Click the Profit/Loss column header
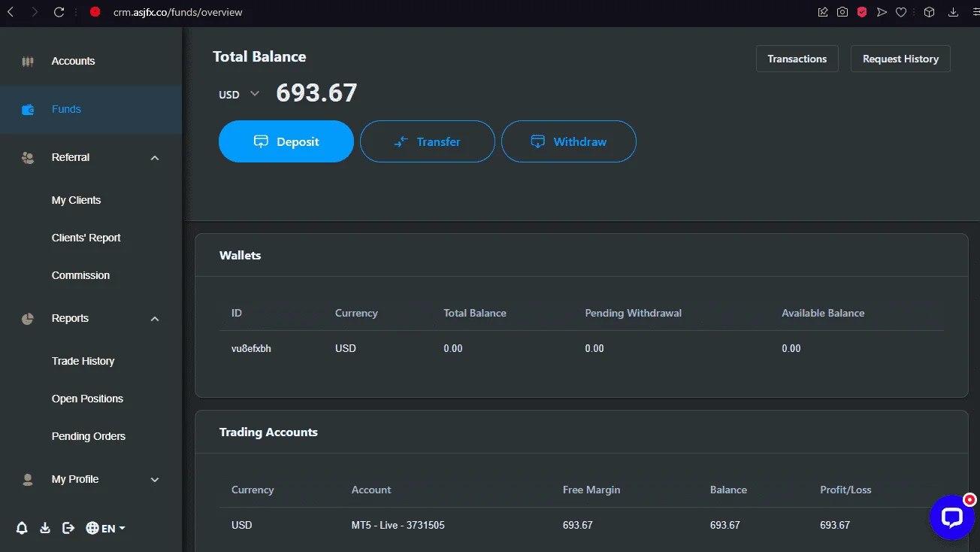The image size is (980, 552). click(x=845, y=490)
